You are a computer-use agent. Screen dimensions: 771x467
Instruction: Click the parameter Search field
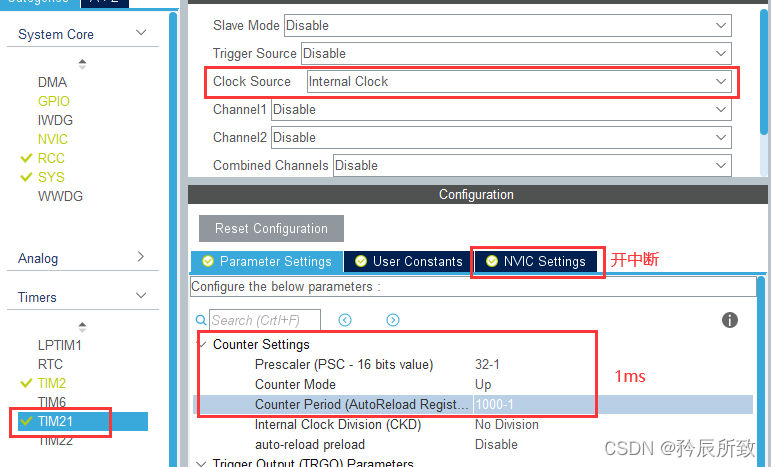[x=265, y=321]
